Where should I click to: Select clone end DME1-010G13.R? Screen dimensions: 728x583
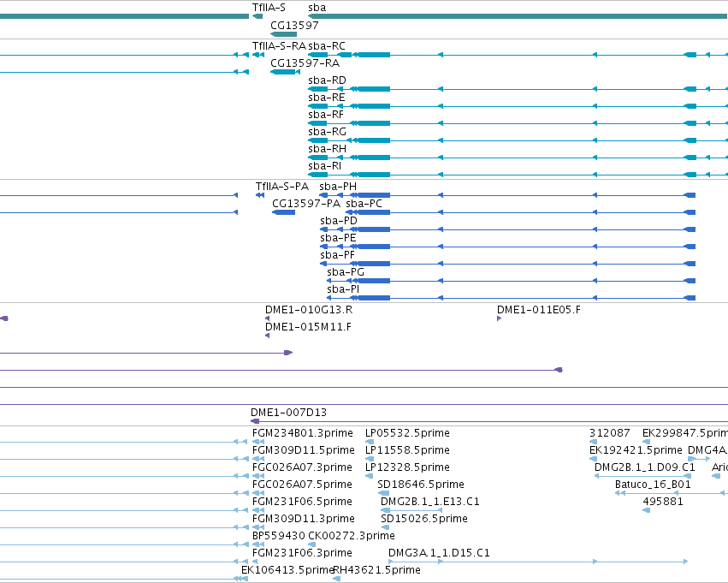309,310
